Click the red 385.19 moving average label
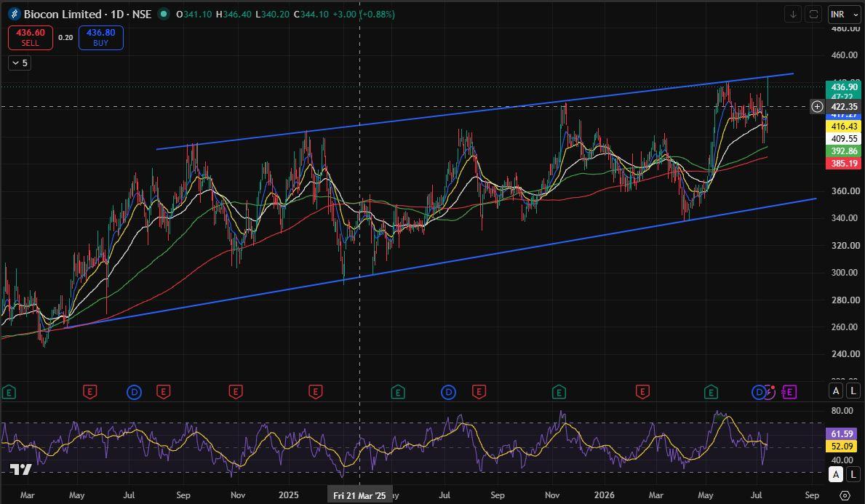Screen dimensions: 865x504 coord(843,163)
